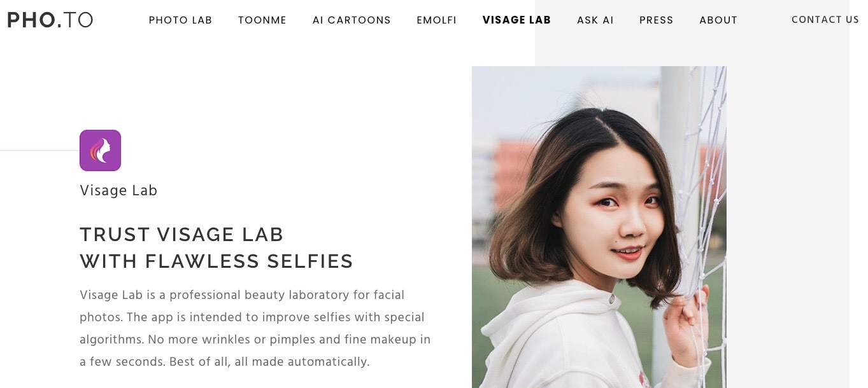Go to the About page
Screen dimensions: 868x388
click(x=718, y=20)
